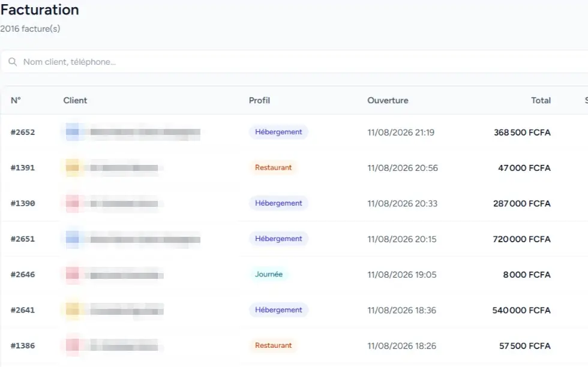Click the total 540 000 FCFA
Viewport: 588px width, 367px height.
point(521,311)
